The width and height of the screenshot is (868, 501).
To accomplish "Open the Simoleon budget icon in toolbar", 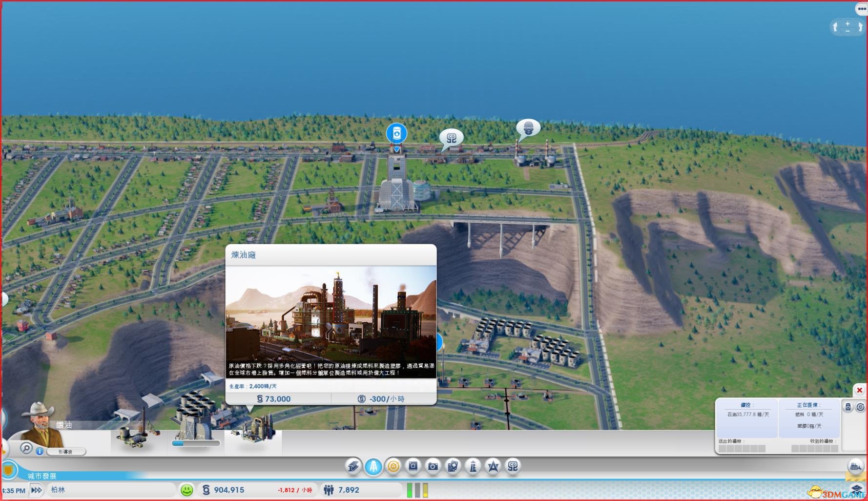I will [x=513, y=466].
